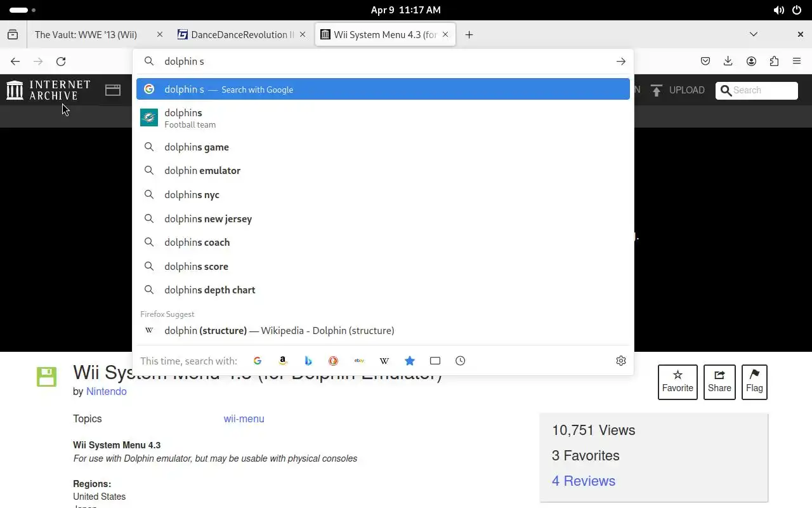Switch to DanceDanceRevolution tab
The image size is (812, 508).
(242, 35)
